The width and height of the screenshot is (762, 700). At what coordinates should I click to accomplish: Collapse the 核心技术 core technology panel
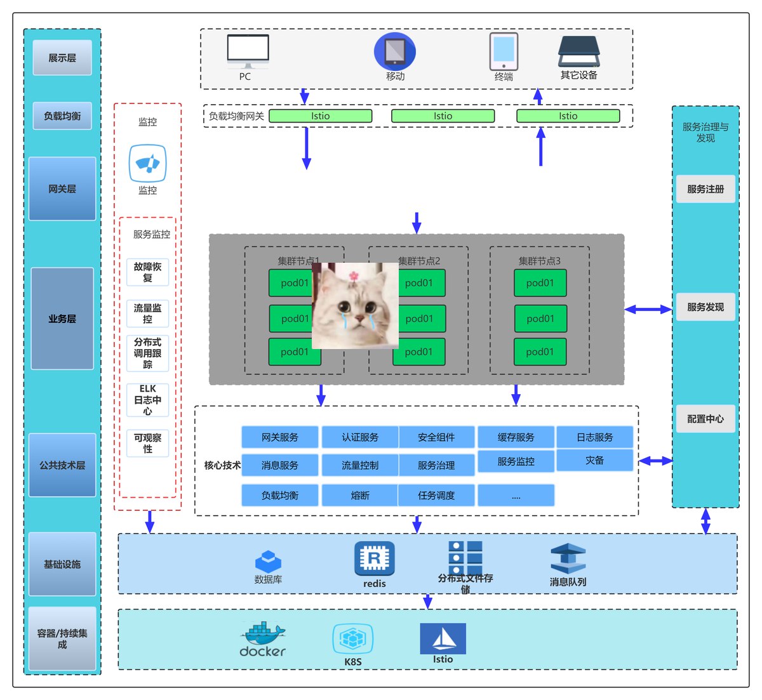(222, 465)
